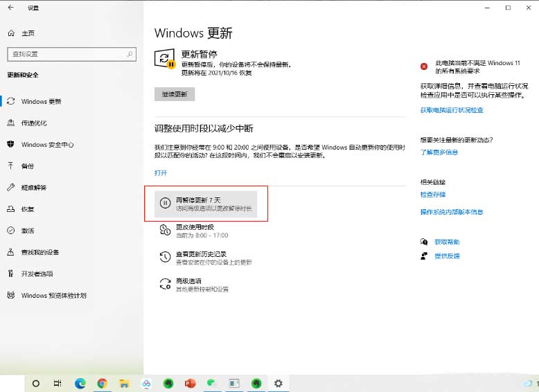Click the 提供反馈 person icon
539x392 pixels.
tap(424, 256)
